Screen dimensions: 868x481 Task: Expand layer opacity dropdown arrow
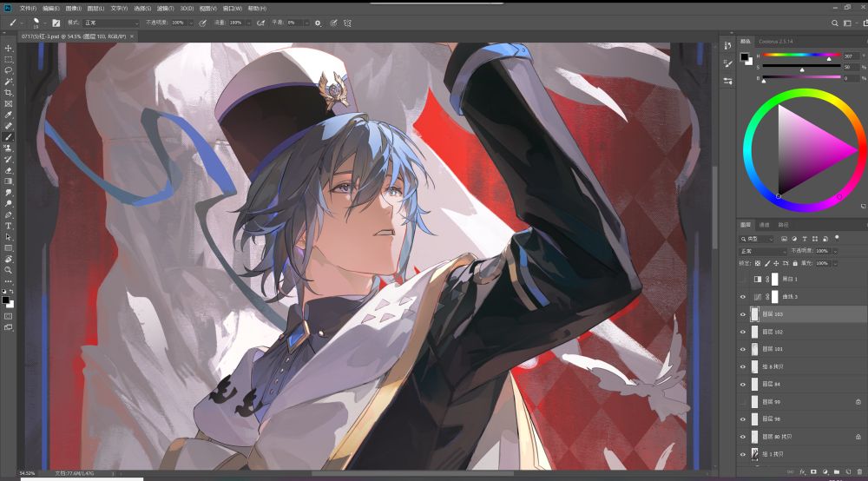(835, 251)
